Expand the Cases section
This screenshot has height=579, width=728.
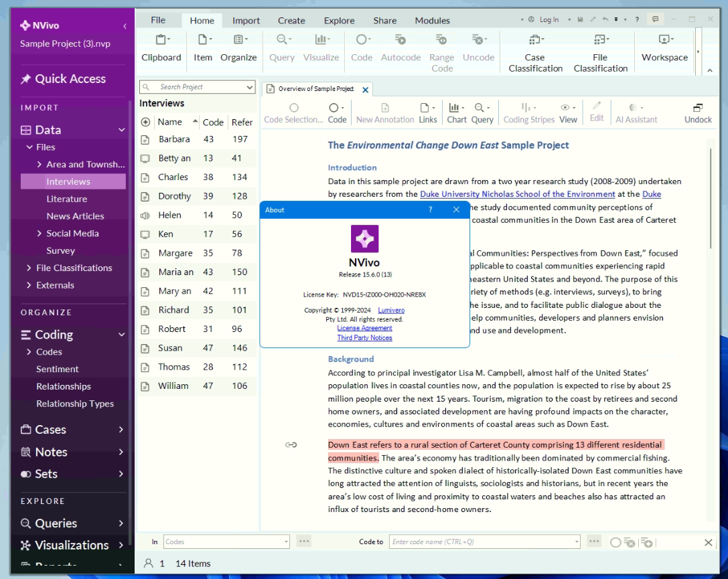coord(121,430)
